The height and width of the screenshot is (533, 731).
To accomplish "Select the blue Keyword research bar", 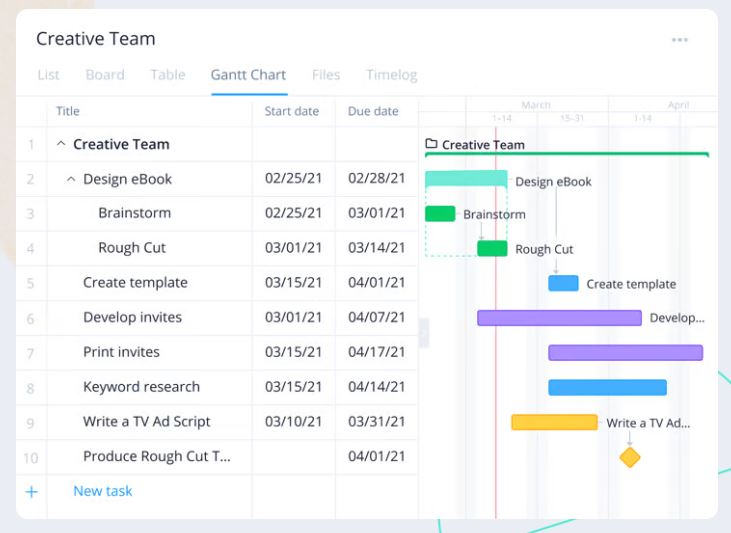I will [x=607, y=388].
